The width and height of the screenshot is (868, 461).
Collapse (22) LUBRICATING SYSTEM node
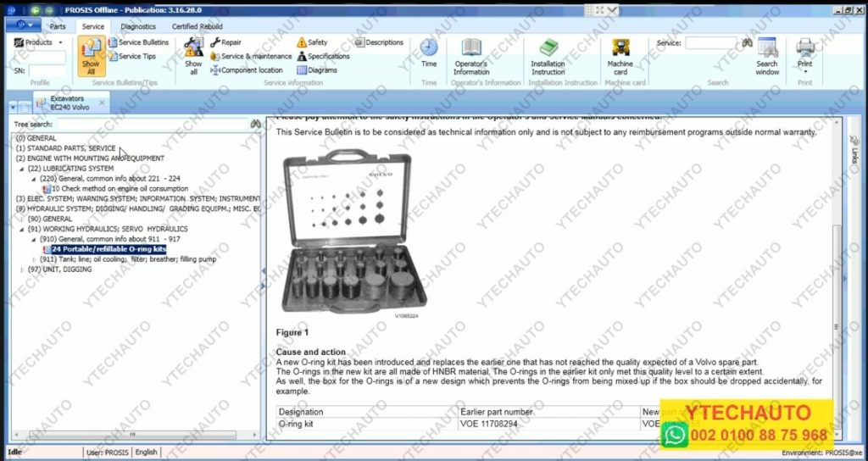(22, 169)
